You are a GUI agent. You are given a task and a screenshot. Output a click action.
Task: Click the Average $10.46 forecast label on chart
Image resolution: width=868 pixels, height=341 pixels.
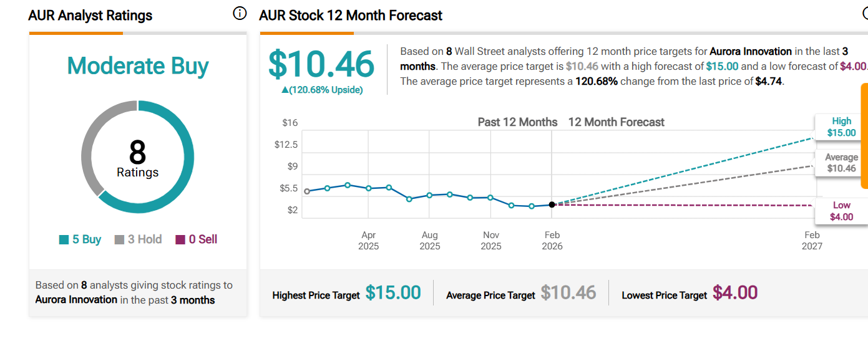tap(841, 163)
